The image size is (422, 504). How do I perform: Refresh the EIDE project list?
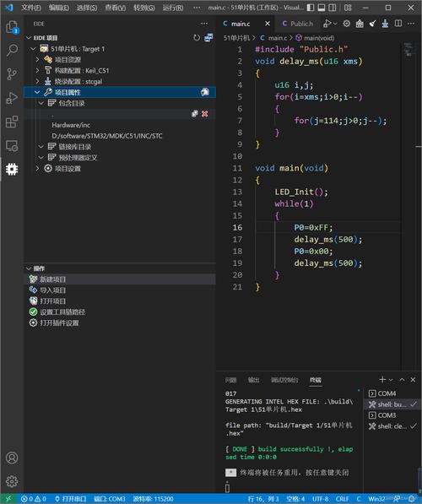coord(197,38)
